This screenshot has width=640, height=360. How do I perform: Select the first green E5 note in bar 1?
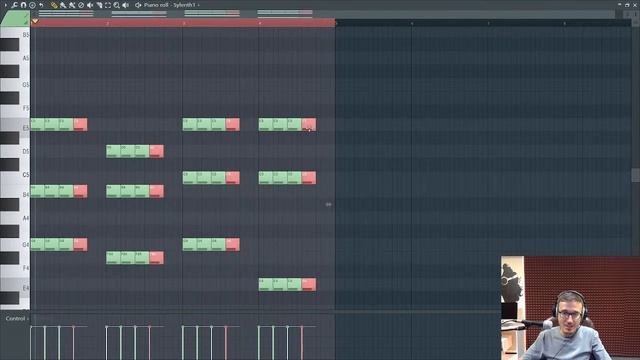tap(38, 124)
